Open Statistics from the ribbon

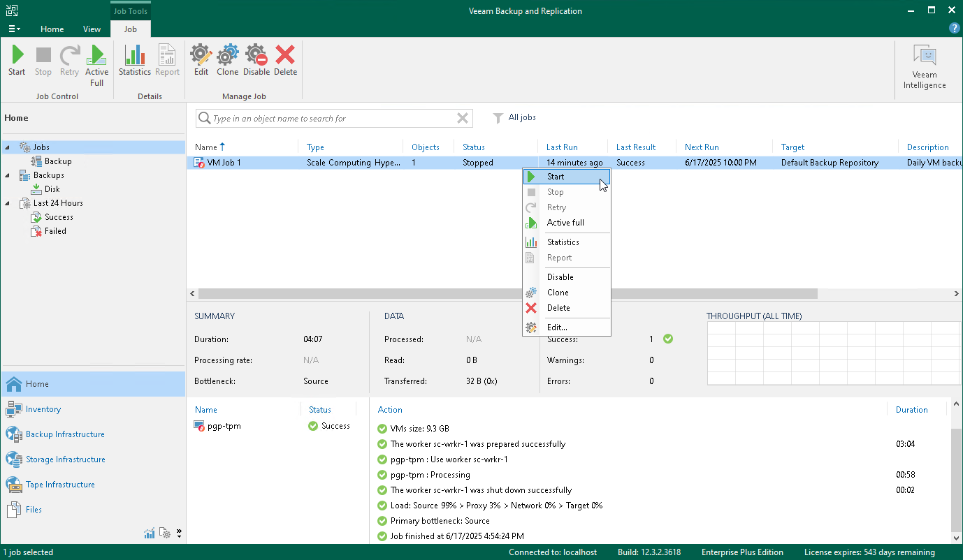pos(135,60)
